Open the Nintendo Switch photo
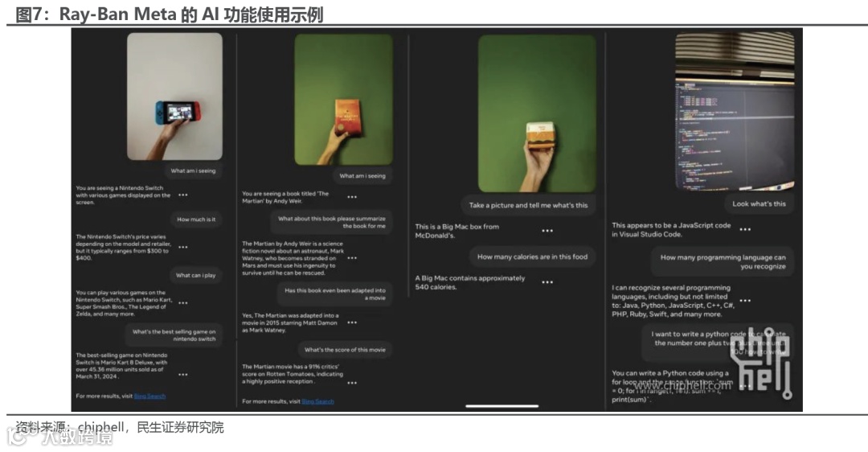This screenshot has width=868, height=452. [175, 97]
